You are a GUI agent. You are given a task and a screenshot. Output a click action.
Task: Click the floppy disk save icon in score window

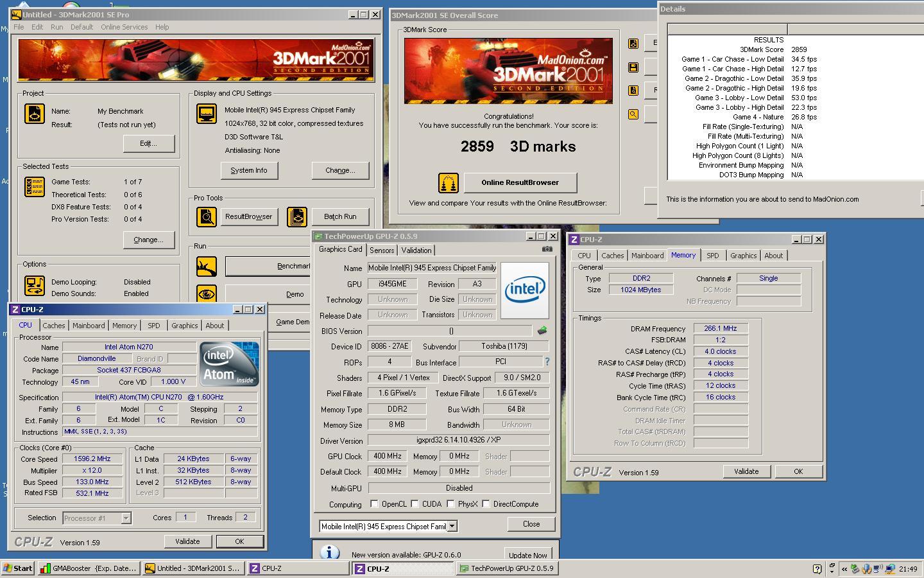click(633, 67)
